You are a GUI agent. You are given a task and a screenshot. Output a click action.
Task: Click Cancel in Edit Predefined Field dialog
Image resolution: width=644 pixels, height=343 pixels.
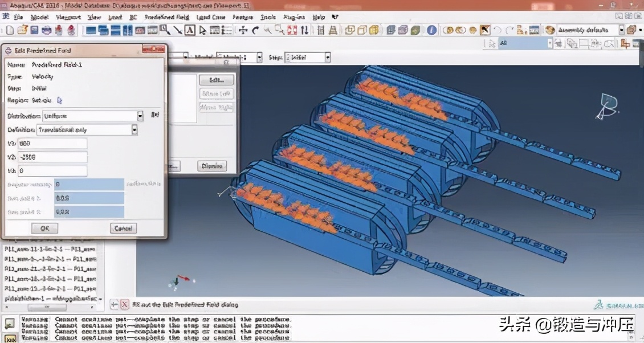pyautogui.click(x=123, y=228)
